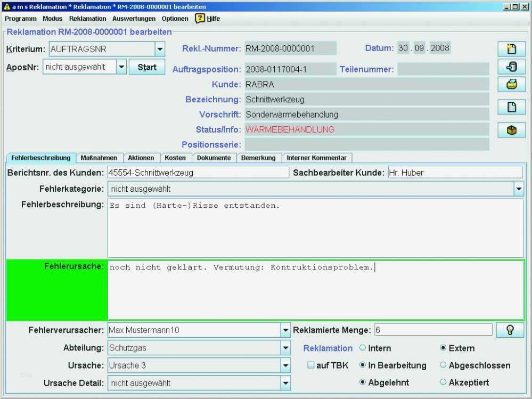This screenshot has width=532, height=399.
Task: Expand the Fehlerverursacher dropdown
Action: 285,330
